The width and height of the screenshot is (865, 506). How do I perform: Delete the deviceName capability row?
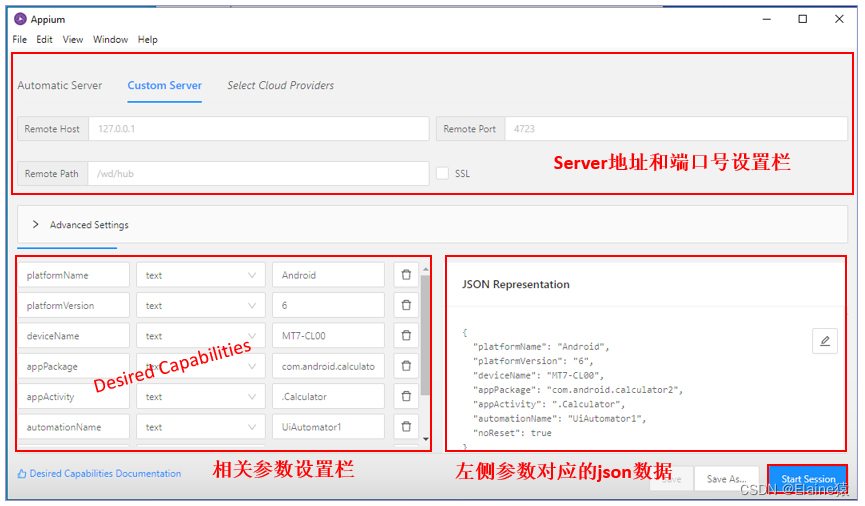(406, 335)
